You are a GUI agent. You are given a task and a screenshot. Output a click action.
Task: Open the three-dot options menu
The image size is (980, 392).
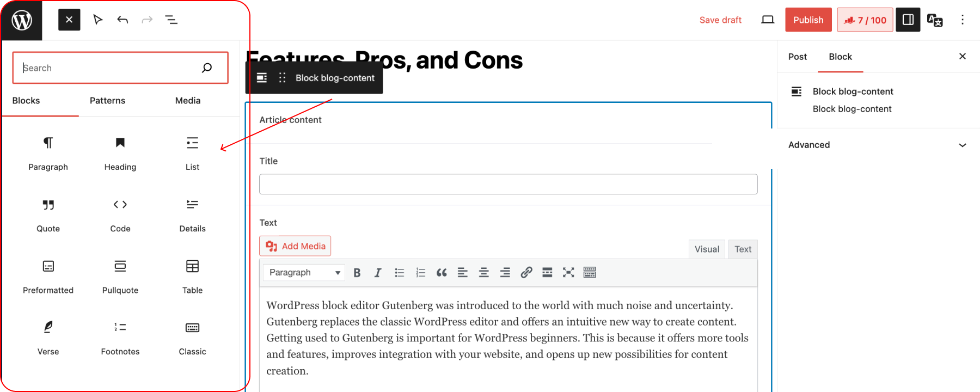point(962,20)
